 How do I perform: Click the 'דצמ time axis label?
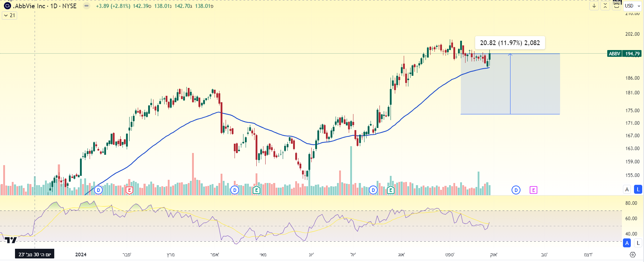pos(588,254)
